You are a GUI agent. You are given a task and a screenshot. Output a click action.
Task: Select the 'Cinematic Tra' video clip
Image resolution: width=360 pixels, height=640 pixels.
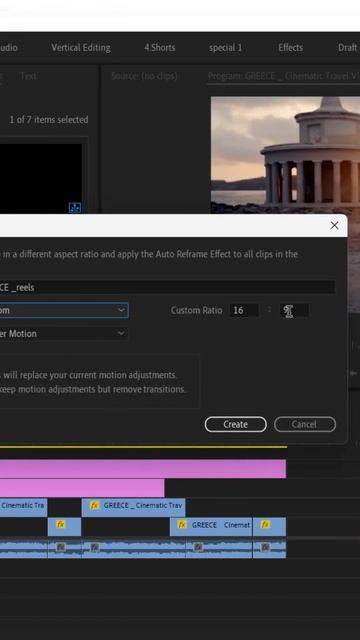tap(24, 507)
